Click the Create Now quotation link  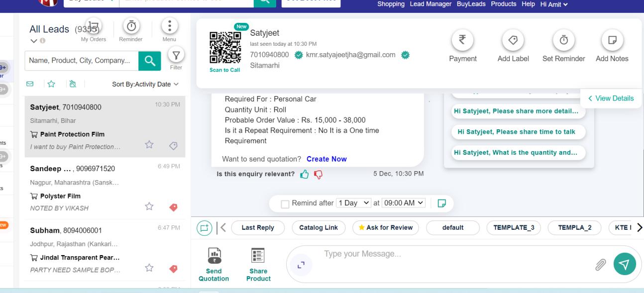326,159
